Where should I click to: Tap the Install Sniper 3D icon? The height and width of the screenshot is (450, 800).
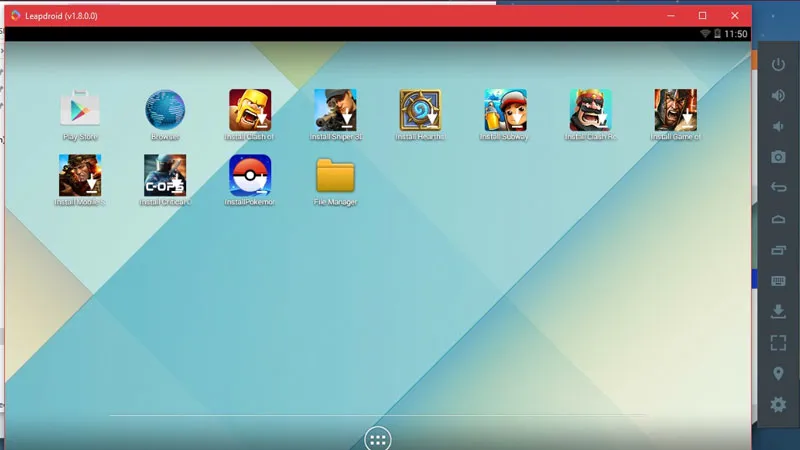335,110
